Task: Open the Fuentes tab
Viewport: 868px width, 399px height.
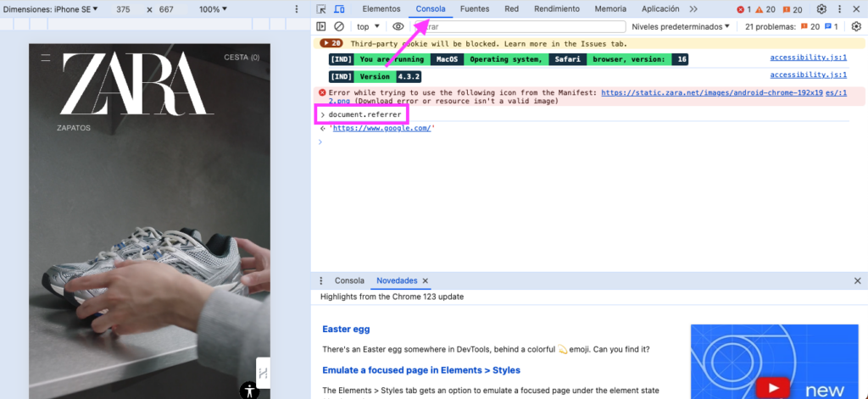Action: pyautogui.click(x=475, y=8)
